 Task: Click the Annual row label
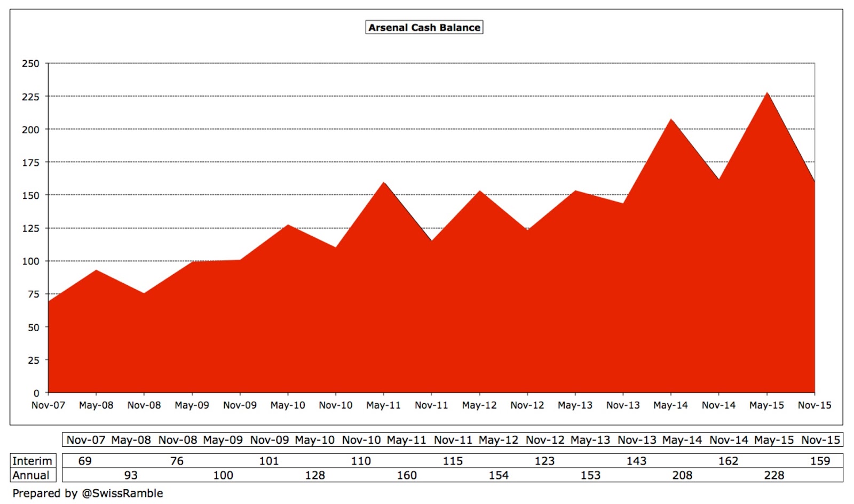pyautogui.click(x=31, y=475)
